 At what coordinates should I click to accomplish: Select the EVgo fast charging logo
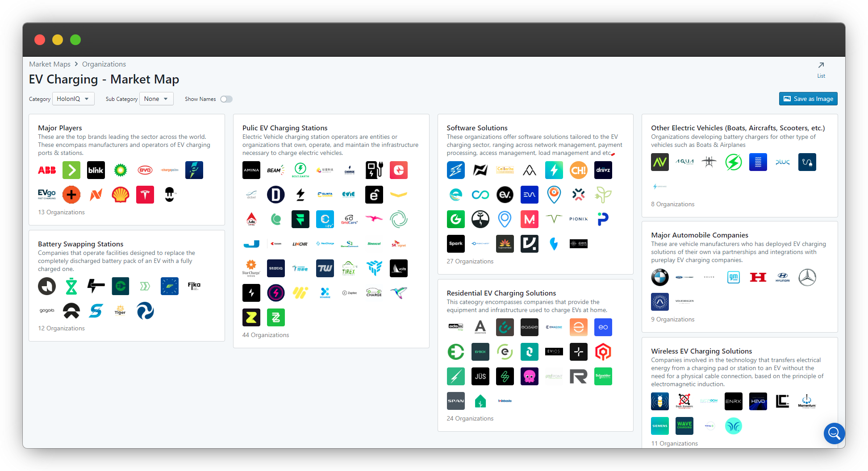(47, 195)
